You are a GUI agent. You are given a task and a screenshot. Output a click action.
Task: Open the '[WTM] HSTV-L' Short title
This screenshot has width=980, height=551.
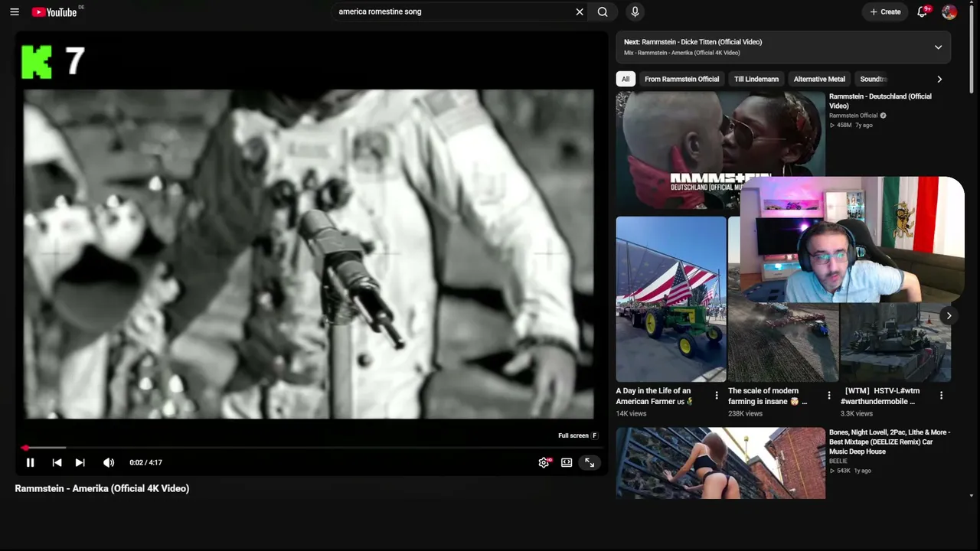coord(880,396)
